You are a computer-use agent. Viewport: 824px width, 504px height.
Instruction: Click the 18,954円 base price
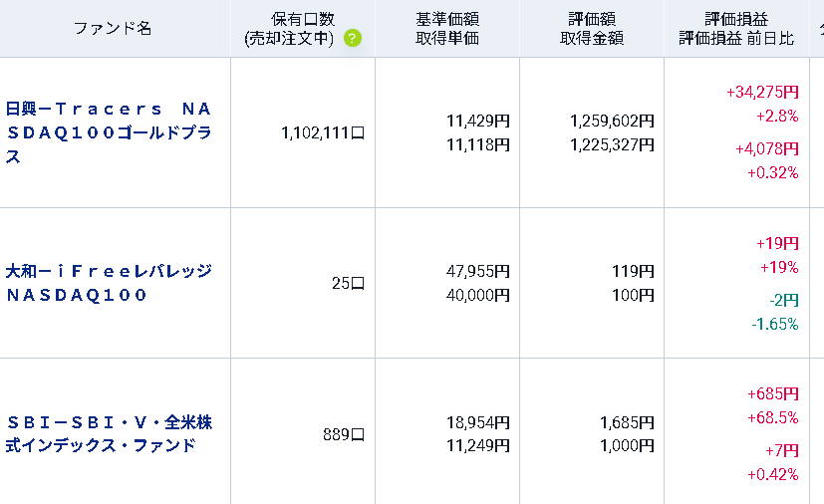478,422
